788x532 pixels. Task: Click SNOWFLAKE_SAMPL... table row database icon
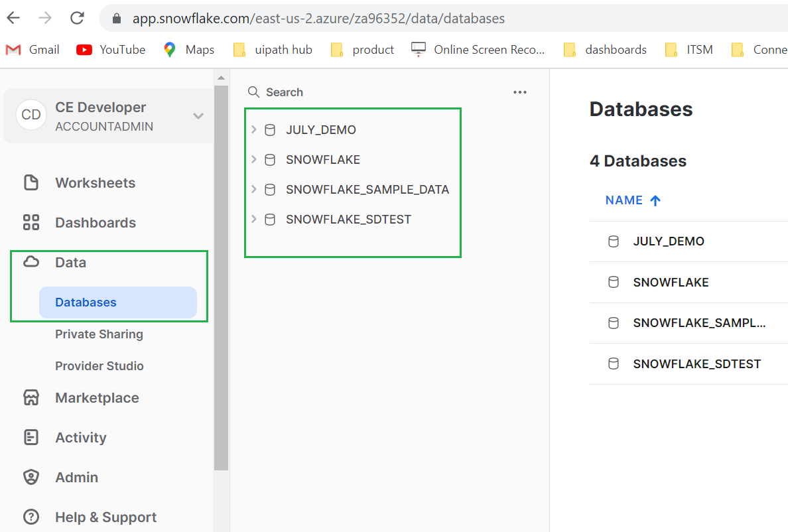pos(613,323)
